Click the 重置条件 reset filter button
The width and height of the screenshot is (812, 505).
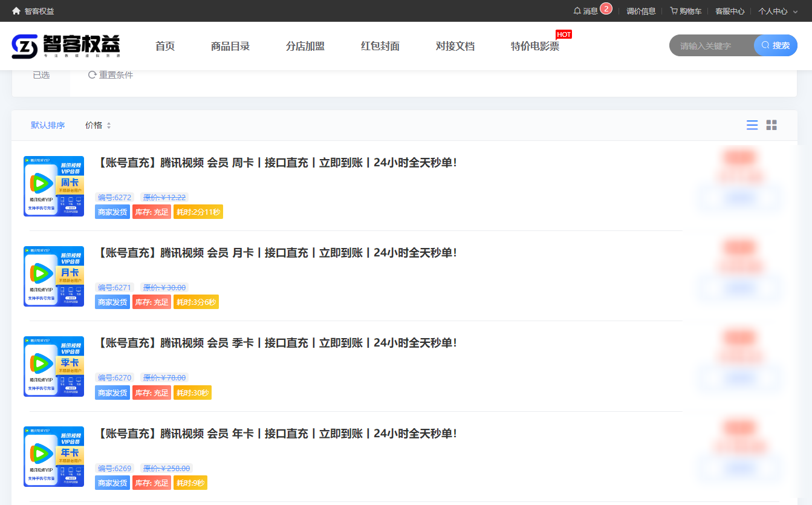111,75
